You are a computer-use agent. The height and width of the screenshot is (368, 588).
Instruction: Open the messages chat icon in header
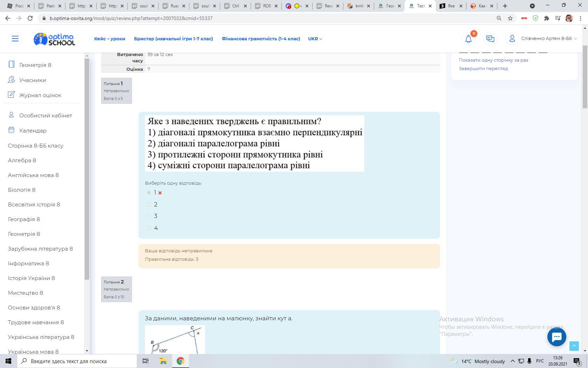pos(490,39)
